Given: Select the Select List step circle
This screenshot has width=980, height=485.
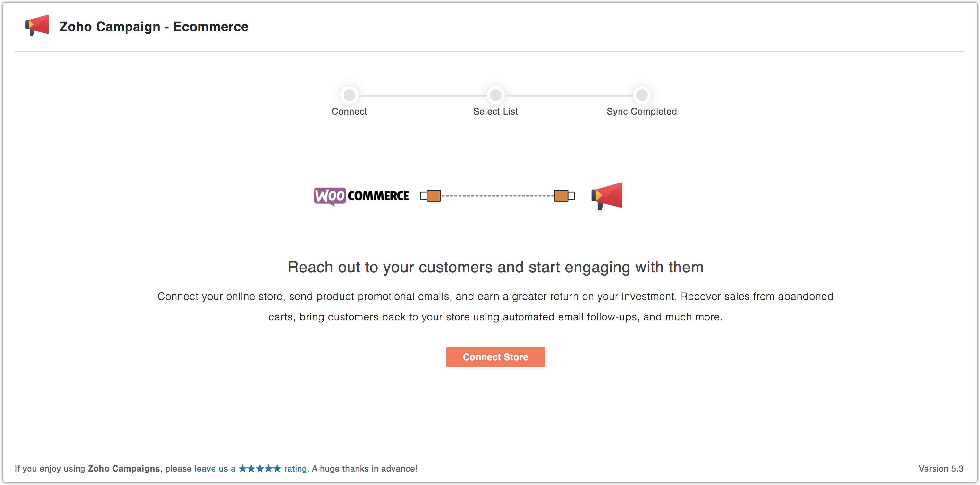Looking at the screenshot, I should click(495, 95).
